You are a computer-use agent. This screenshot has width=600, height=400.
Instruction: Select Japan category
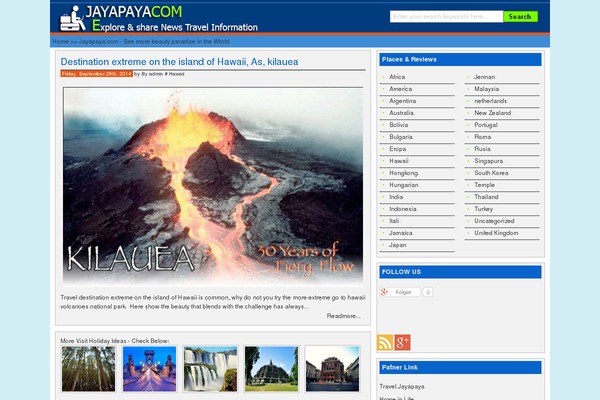click(x=398, y=245)
